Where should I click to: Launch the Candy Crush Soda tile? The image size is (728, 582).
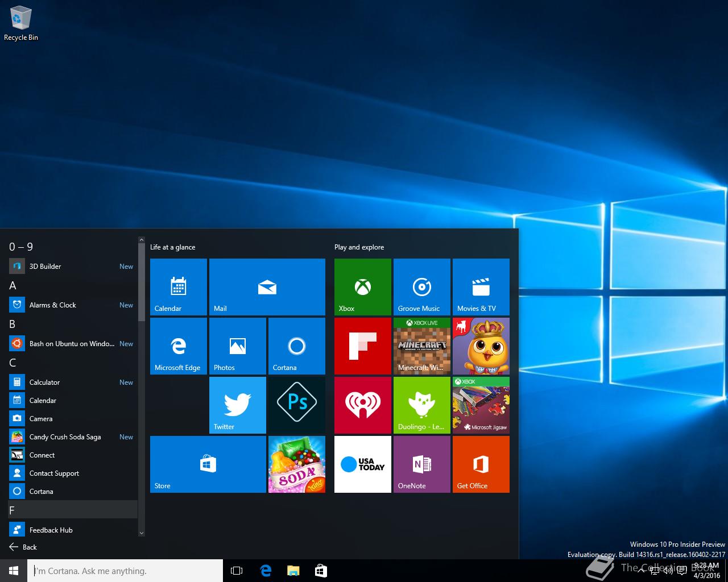pyautogui.click(x=297, y=464)
